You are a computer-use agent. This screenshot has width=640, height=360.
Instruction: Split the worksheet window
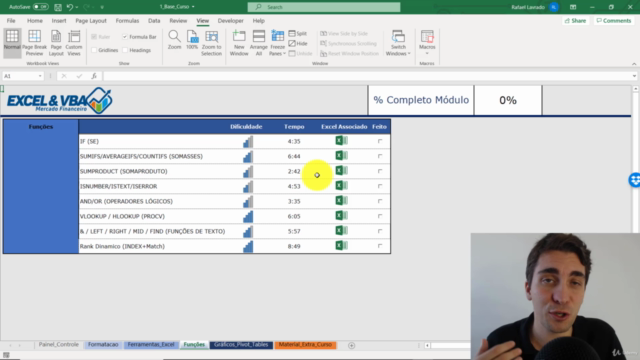(x=298, y=33)
